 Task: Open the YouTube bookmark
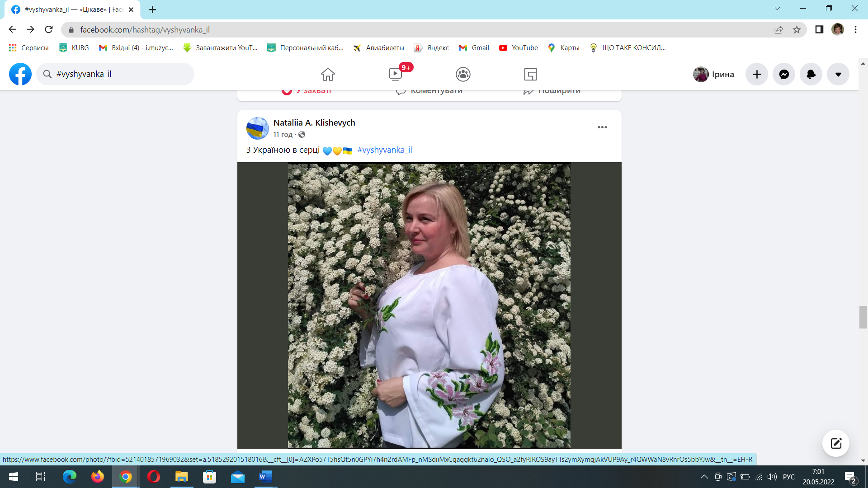pos(519,48)
